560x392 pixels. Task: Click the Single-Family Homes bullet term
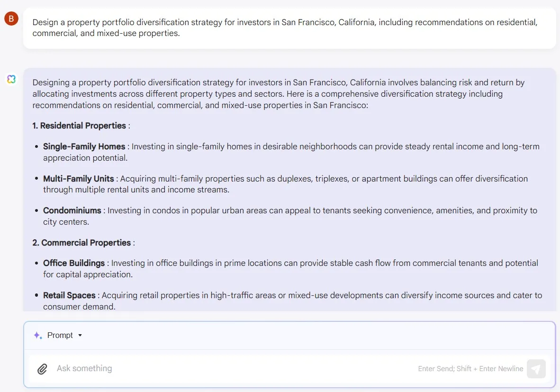coord(84,146)
